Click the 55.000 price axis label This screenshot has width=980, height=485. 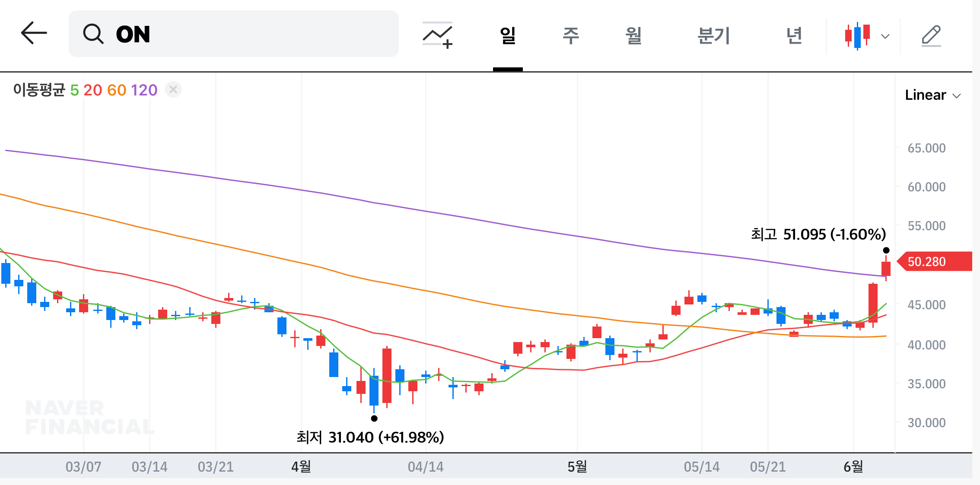click(926, 226)
